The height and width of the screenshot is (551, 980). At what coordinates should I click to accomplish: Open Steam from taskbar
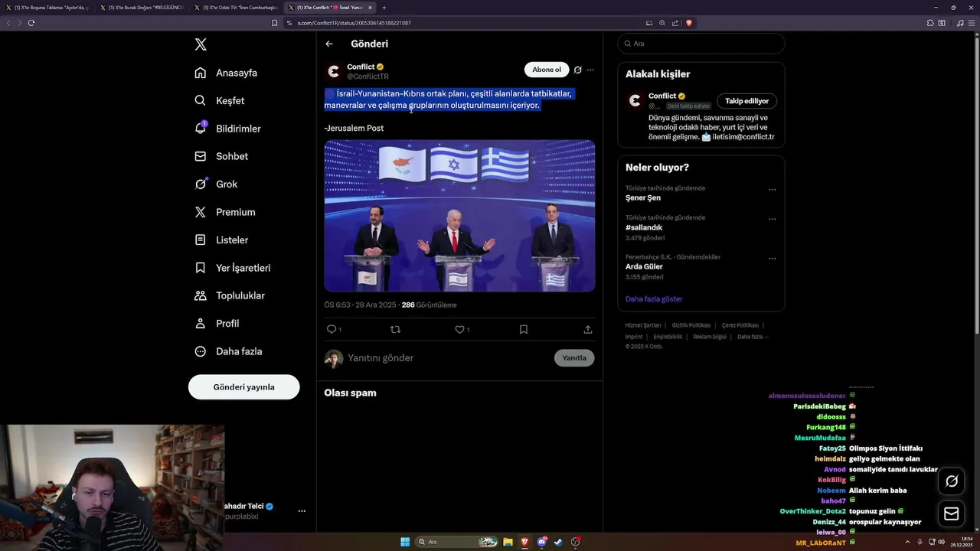pyautogui.click(x=558, y=542)
